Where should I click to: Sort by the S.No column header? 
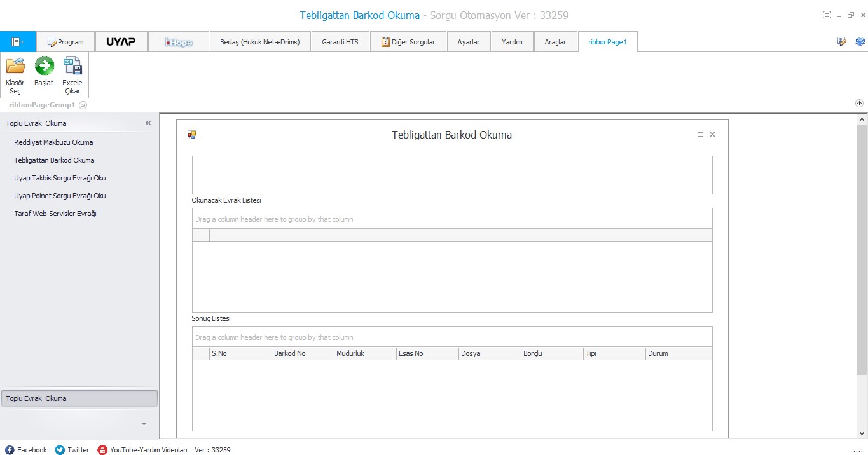[x=240, y=353]
